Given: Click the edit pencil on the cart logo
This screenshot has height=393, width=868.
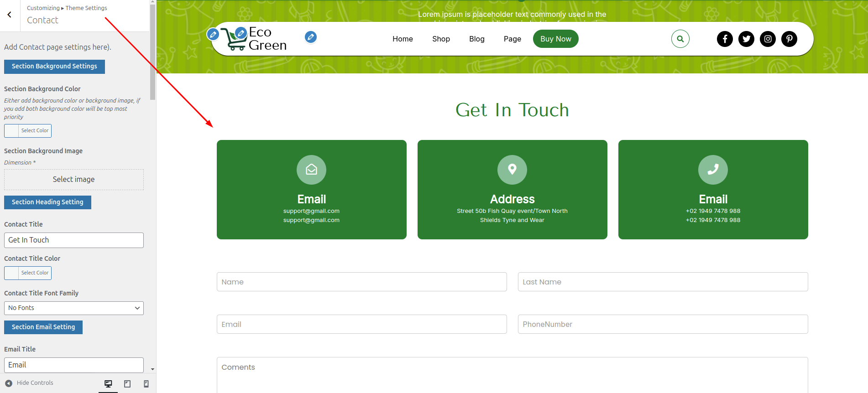Looking at the screenshot, I should (241, 33).
